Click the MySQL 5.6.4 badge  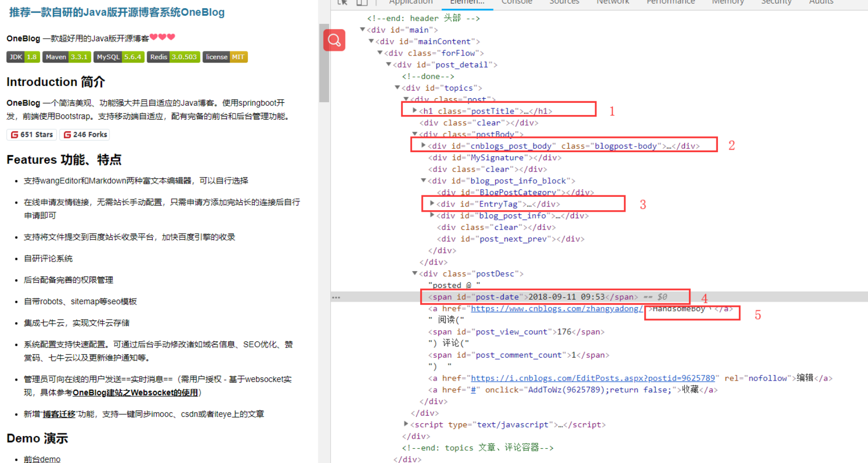[x=119, y=57]
